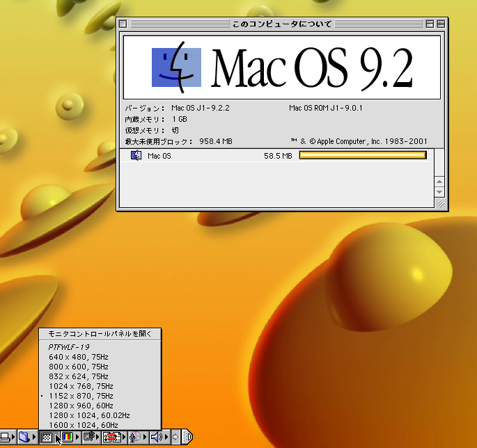Viewport: 477px width, 448px height.
Task: Click the resize grip of the about window
Action: coord(441,204)
